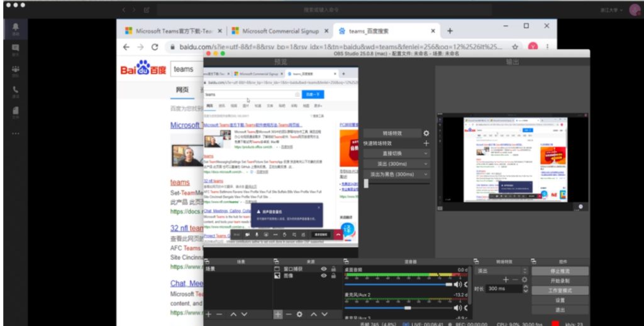
Task: Mute the desktop audio channel
Action: 458,284
